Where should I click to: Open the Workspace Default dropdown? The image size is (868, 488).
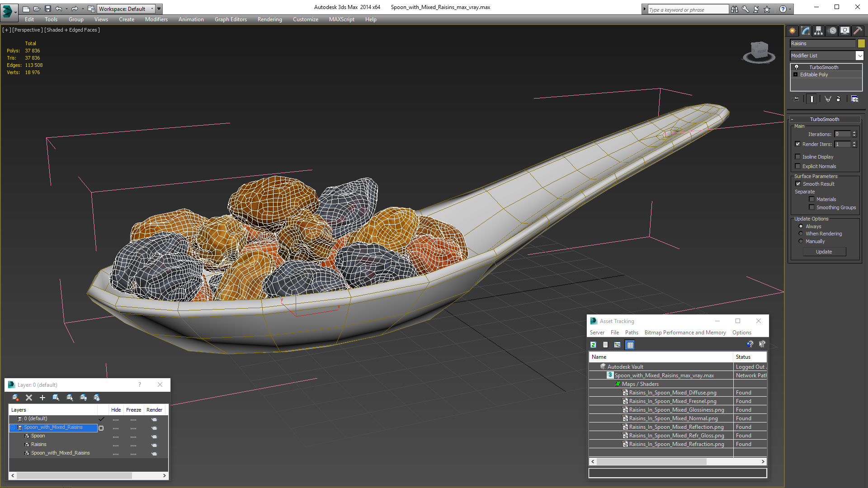point(152,9)
